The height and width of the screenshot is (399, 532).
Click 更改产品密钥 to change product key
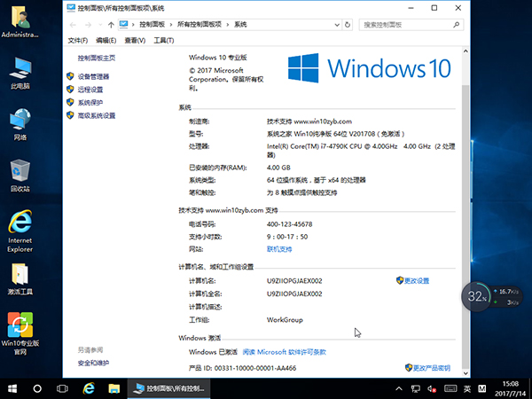pyautogui.click(x=426, y=366)
